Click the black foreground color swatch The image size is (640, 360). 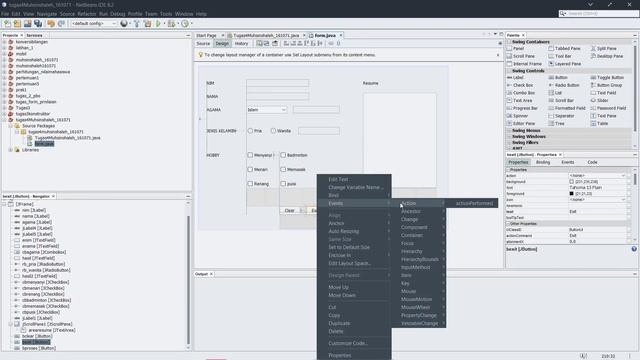pos(571,193)
